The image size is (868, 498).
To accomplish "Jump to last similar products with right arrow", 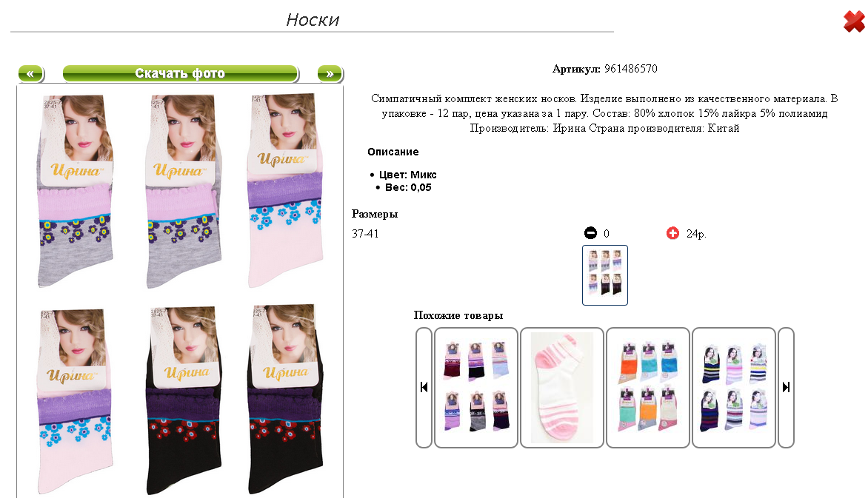I will tap(786, 387).
